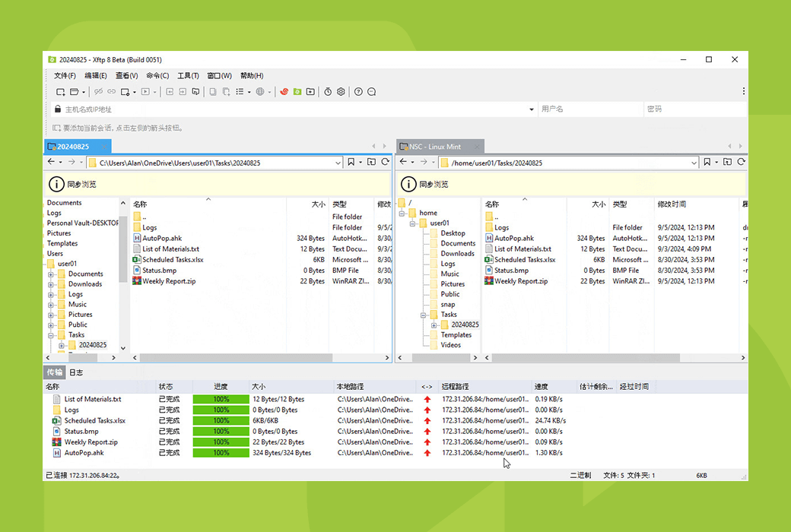Click the chat feedback toolbar icon
The height and width of the screenshot is (532, 791).
pyautogui.click(x=372, y=92)
